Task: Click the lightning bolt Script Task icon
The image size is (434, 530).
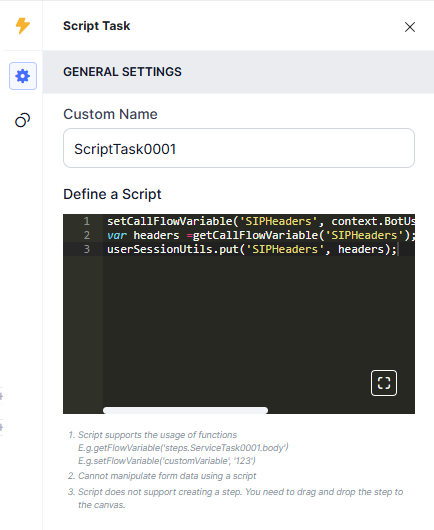Action: [23, 26]
